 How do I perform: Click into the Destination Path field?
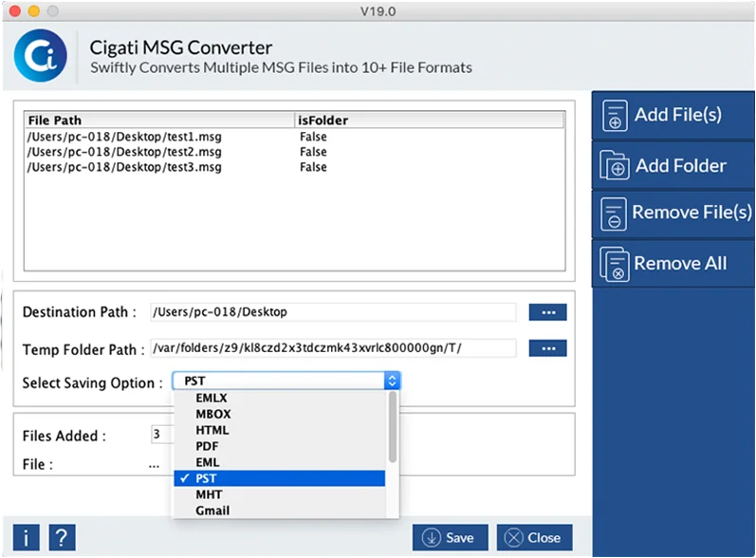[333, 312]
